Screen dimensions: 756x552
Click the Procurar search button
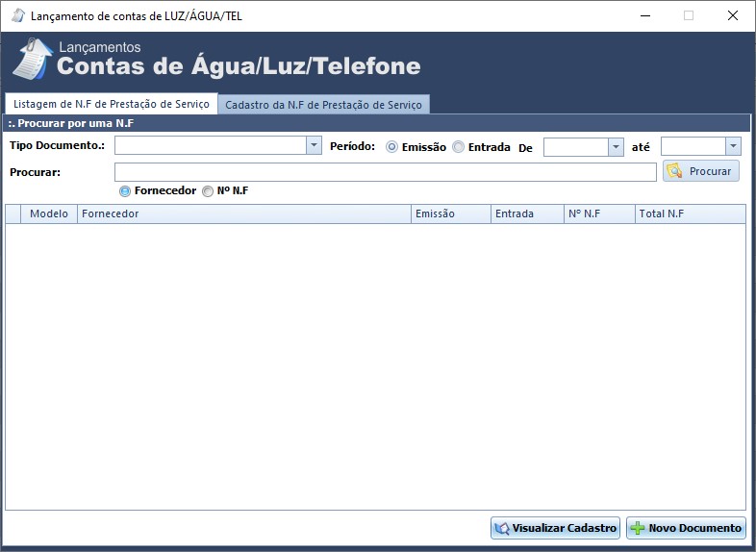click(701, 171)
